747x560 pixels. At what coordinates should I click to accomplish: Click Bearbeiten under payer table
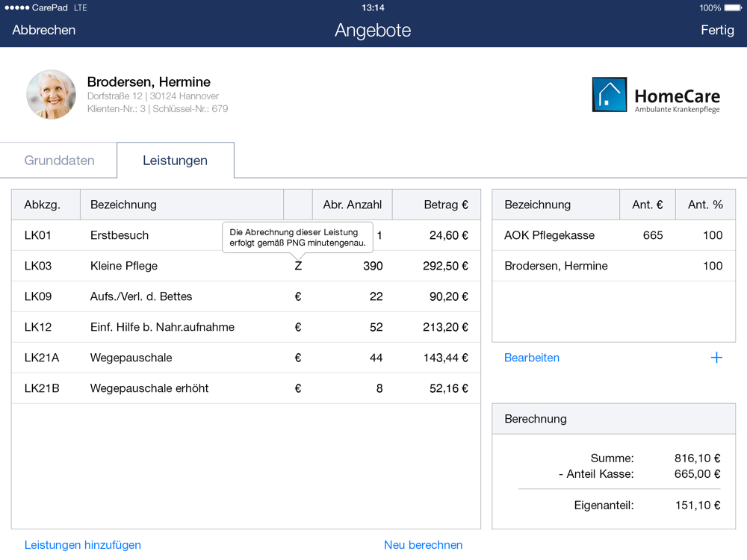click(x=532, y=358)
